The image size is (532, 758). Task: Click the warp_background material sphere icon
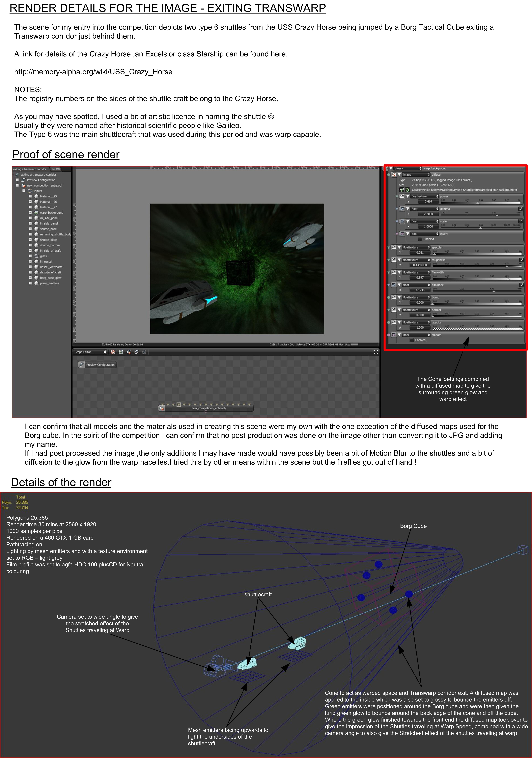(x=36, y=213)
